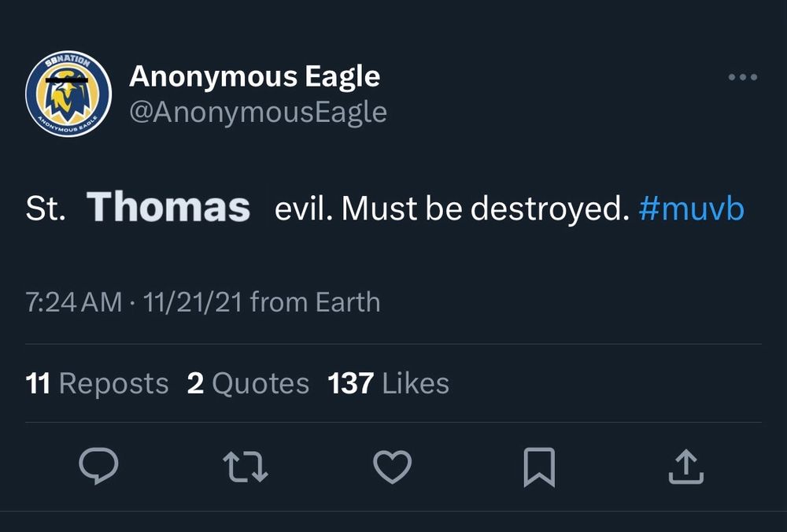Viewport: 787px width, 532px height.
Task: Show who gave the 137 Likes
Action: pos(389,383)
